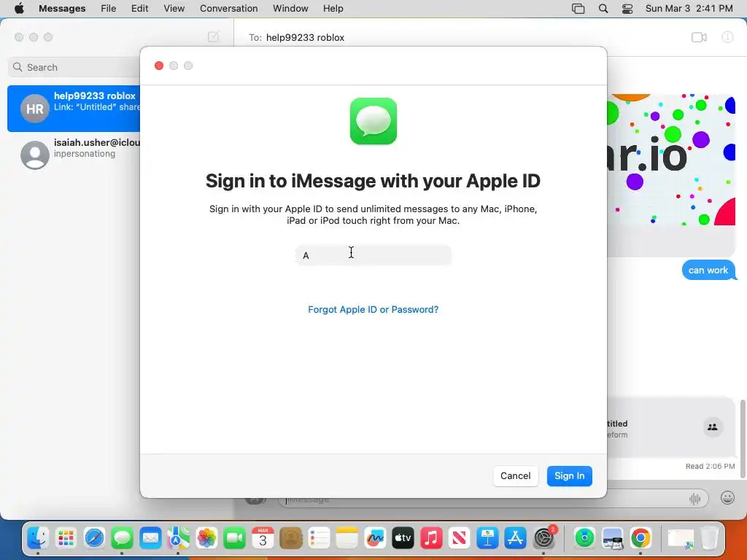This screenshot has width=747, height=560.
Task: Open Keynote from the Dock
Action: click(x=487, y=538)
